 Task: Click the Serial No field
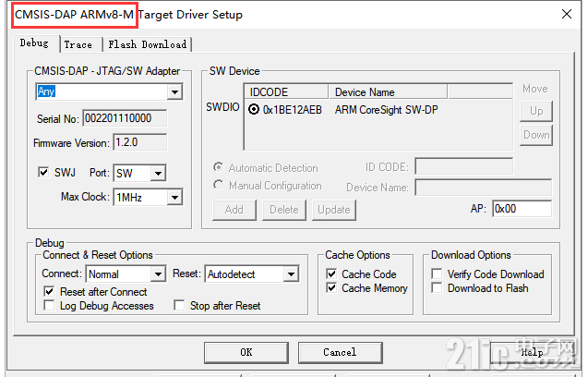[125, 118]
